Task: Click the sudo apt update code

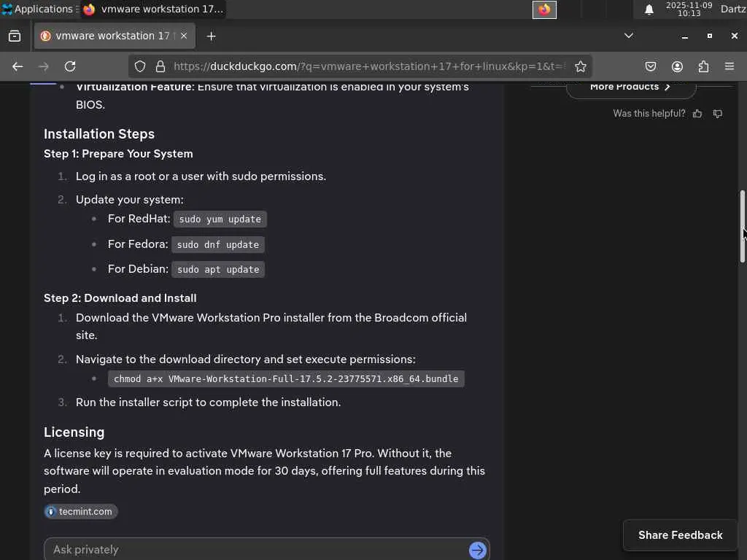Action: point(218,270)
